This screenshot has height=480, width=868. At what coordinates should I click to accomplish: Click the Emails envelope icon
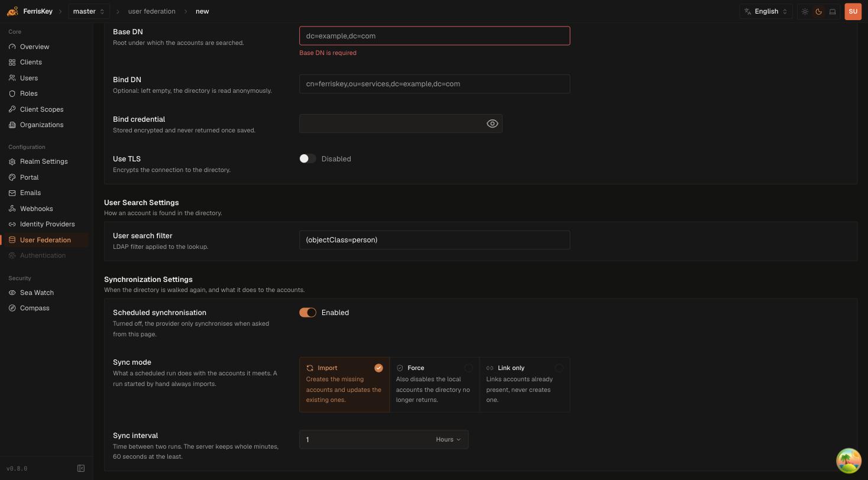(x=12, y=193)
